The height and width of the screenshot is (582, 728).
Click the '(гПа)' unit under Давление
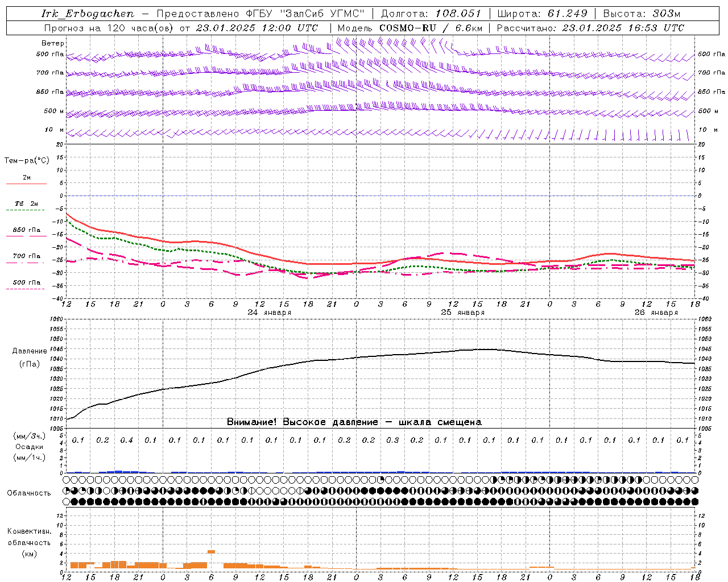click(29, 364)
